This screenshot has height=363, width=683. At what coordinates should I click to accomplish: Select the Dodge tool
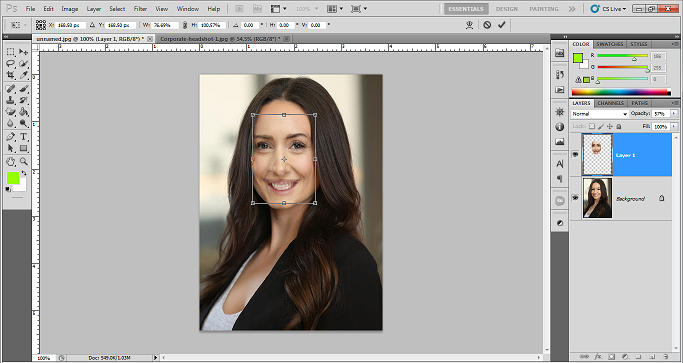[24, 124]
